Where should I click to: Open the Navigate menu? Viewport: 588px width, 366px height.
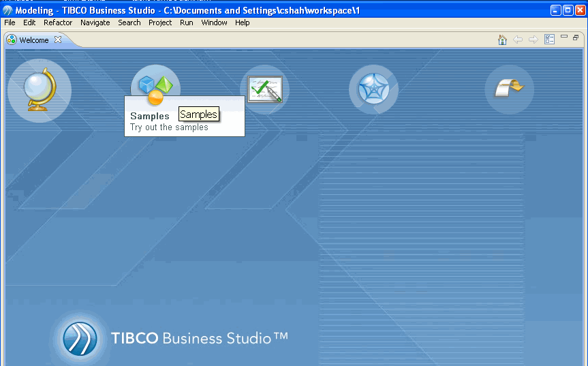[95, 22]
